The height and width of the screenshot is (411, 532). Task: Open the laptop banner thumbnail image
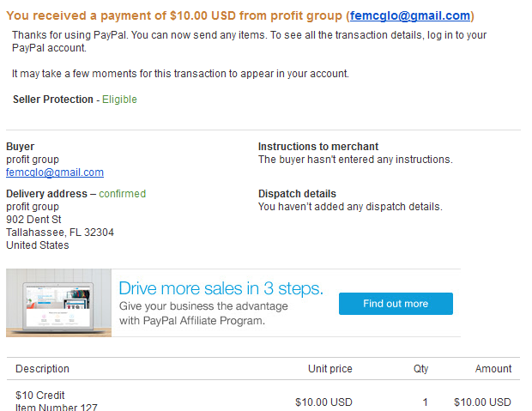(58, 303)
